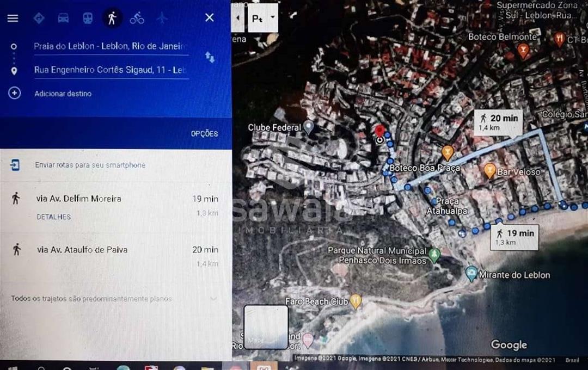
Task: Select route via Av. Ataulfo de Paiva
Action: (x=116, y=256)
